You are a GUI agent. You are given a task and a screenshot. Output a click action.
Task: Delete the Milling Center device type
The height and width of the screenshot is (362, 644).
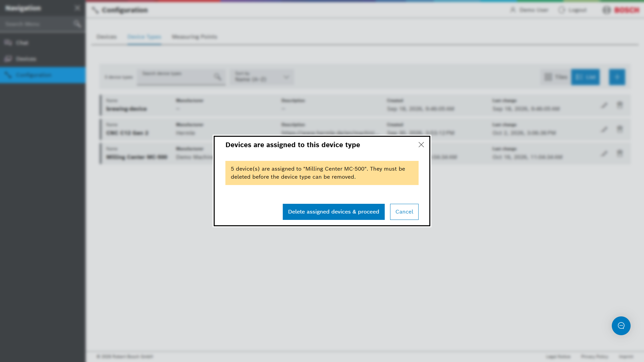coord(620,154)
